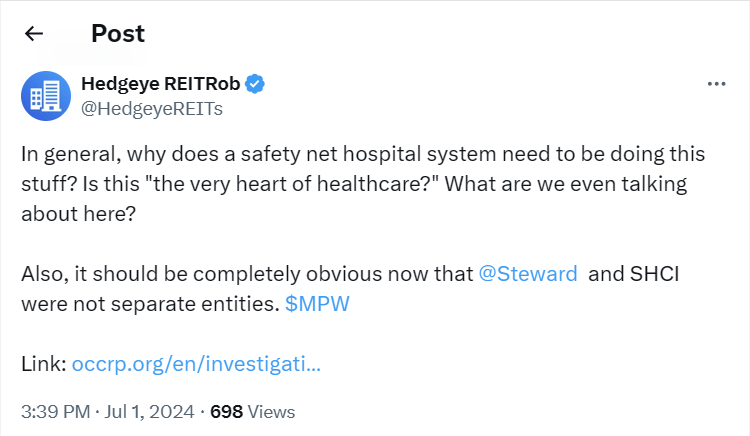Open Hedgeye REITRob profile avatar
The height and width of the screenshot is (436, 750).
coord(45,97)
